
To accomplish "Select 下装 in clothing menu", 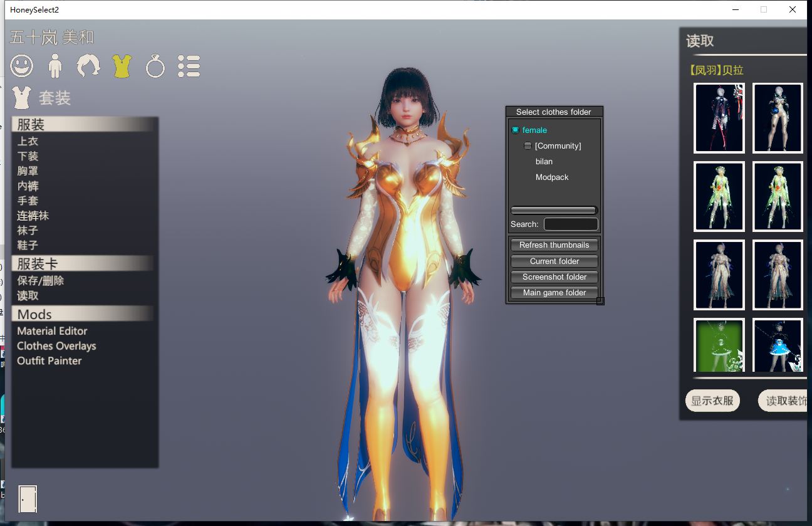I will (x=28, y=156).
